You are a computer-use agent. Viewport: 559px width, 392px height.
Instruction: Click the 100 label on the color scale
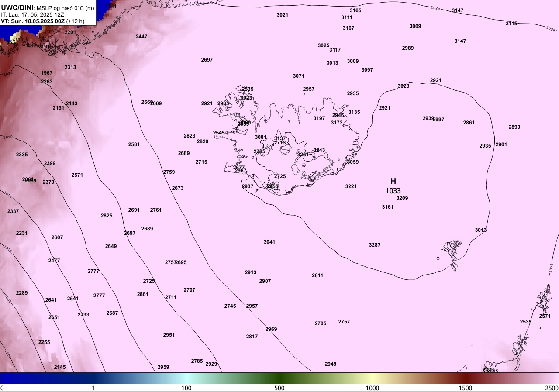click(x=186, y=388)
